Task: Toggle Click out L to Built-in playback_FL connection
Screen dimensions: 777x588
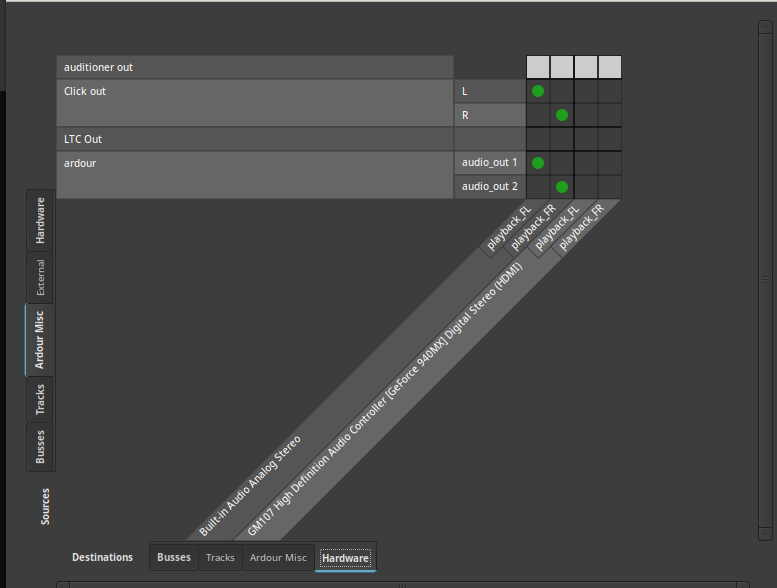Action: [x=538, y=91]
